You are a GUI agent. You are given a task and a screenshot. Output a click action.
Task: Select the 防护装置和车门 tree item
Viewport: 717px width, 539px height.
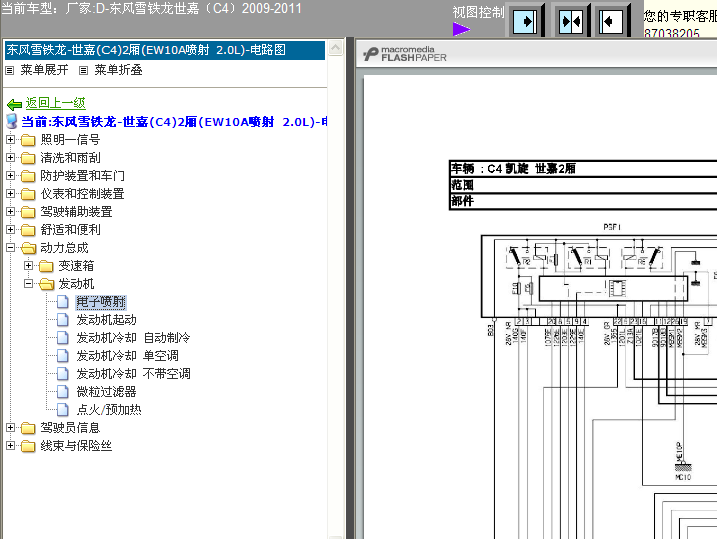82,176
